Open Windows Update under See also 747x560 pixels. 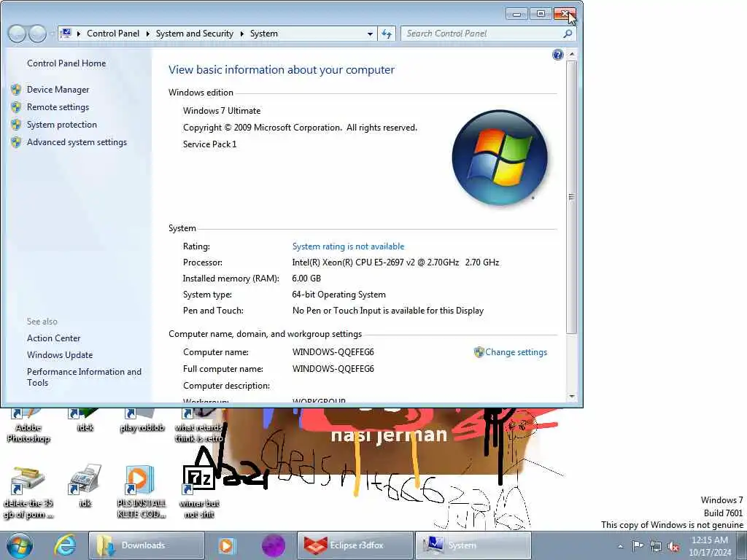pyautogui.click(x=60, y=355)
